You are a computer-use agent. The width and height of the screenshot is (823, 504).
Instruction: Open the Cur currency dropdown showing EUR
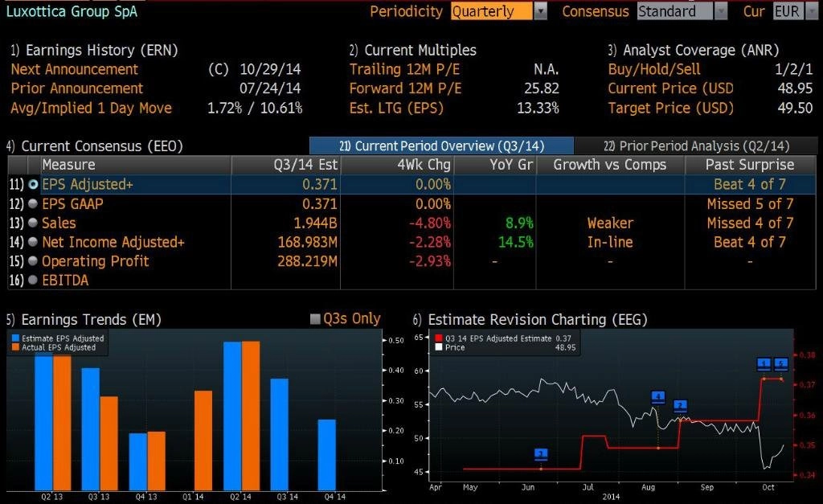click(795, 11)
